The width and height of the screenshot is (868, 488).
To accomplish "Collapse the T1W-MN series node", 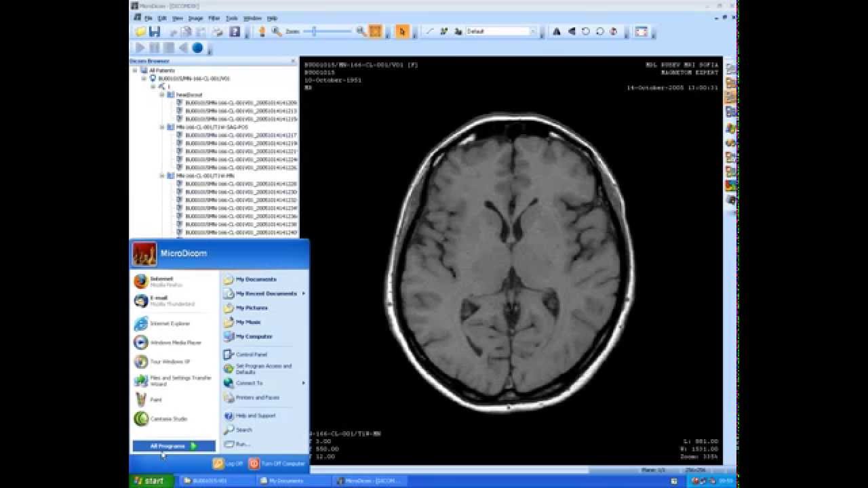I will pos(162,176).
